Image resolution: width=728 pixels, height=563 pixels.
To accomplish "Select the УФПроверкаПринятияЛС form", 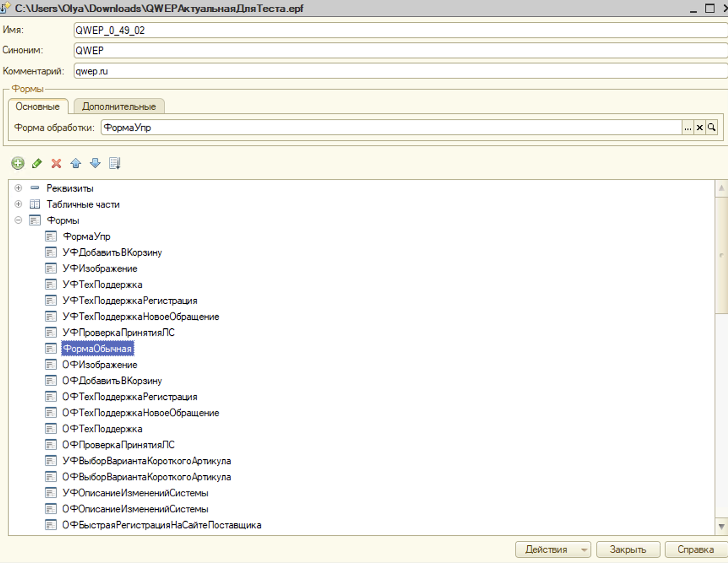I will (118, 332).
